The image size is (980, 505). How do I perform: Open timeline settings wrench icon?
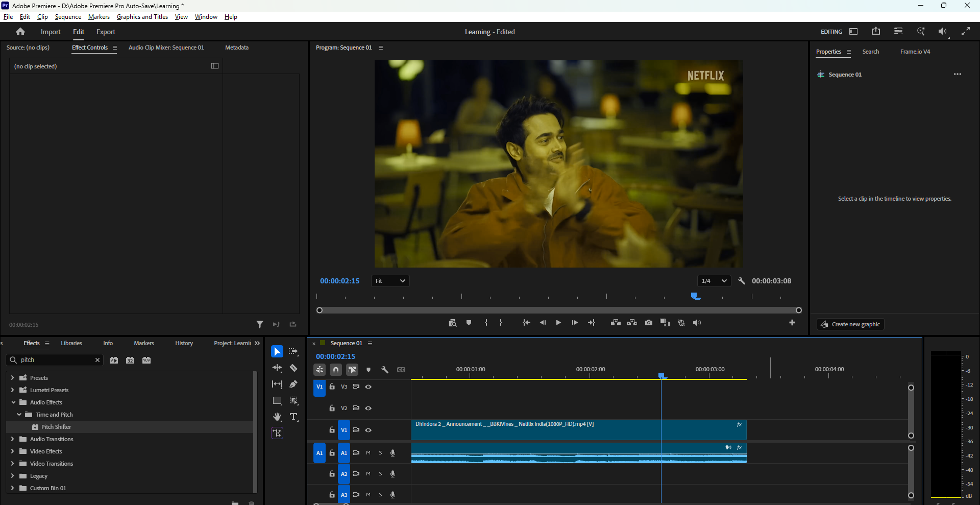click(385, 370)
